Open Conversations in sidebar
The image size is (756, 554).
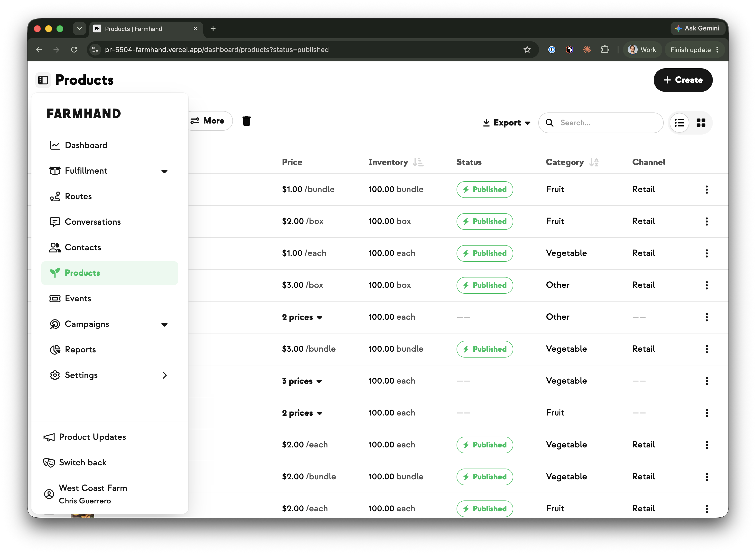(x=109, y=222)
